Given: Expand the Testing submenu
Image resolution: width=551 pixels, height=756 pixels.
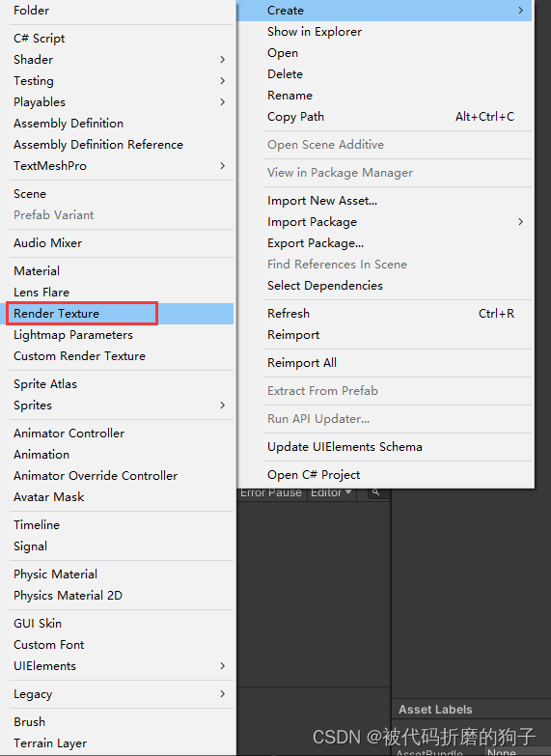Looking at the screenshot, I should (119, 81).
